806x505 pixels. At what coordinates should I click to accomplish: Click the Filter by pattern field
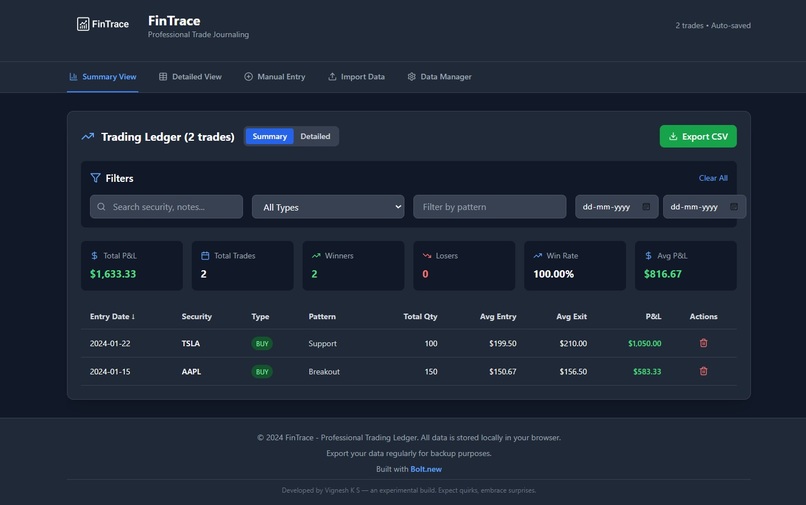tap(489, 207)
